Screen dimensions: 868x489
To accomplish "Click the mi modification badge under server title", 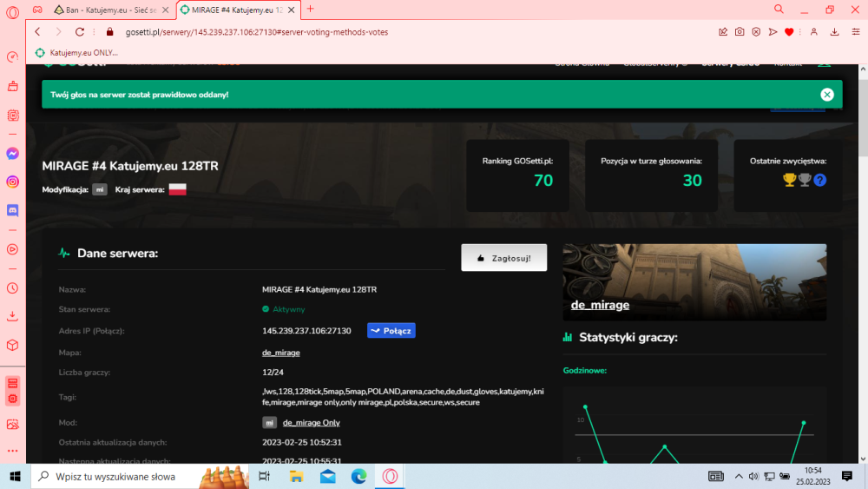I will 100,189.
